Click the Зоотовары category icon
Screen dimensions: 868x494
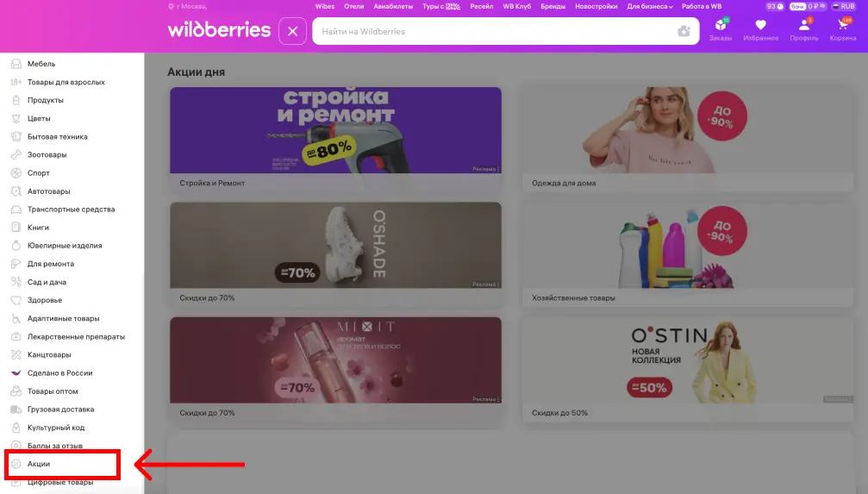pyautogui.click(x=16, y=155)
